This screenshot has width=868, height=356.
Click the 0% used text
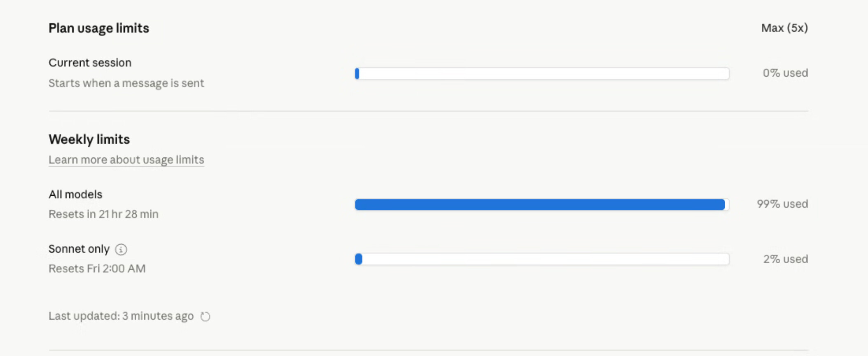(x=785, y=73)
